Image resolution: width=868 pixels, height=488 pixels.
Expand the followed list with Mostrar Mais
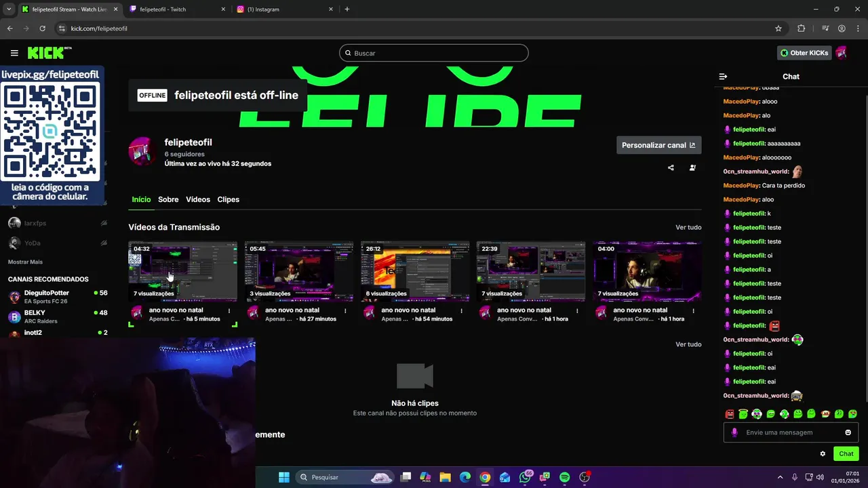click(x=25, y=262)
